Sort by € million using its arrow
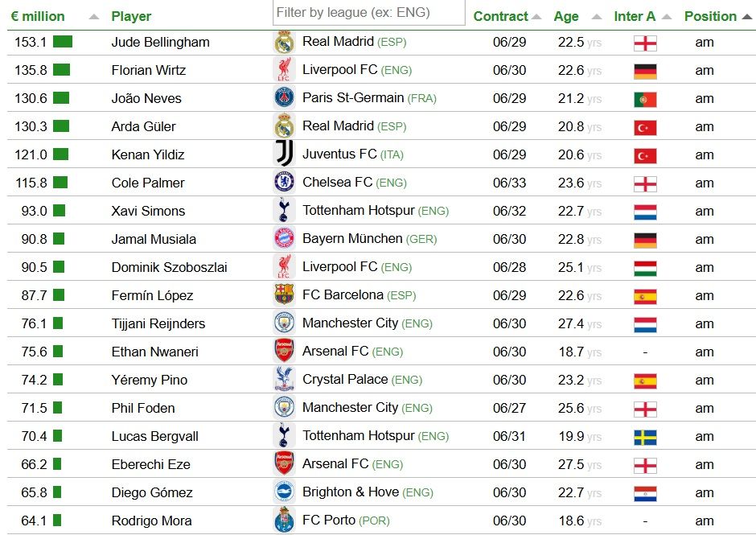The height and width of the screenshot is (535, 756). pyautogui.click(x=94, y=17)
